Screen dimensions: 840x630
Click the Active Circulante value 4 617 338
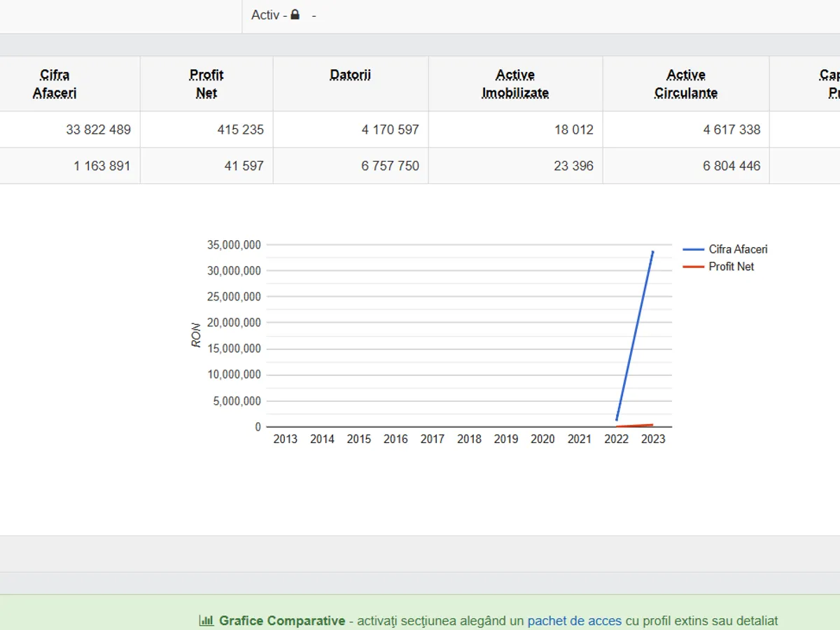(x=731, y=129)
